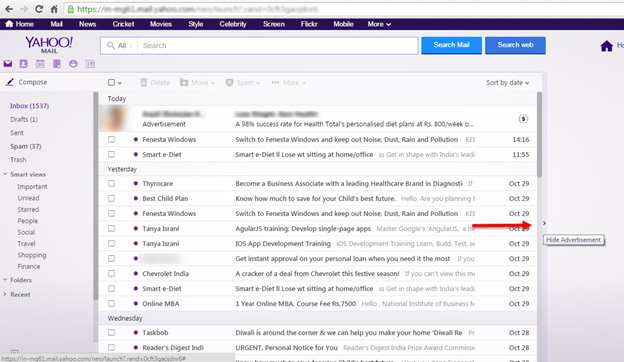Open the Sort by date dropdown
This screenshot has width=624, height=362.
(x=507, y=82)
